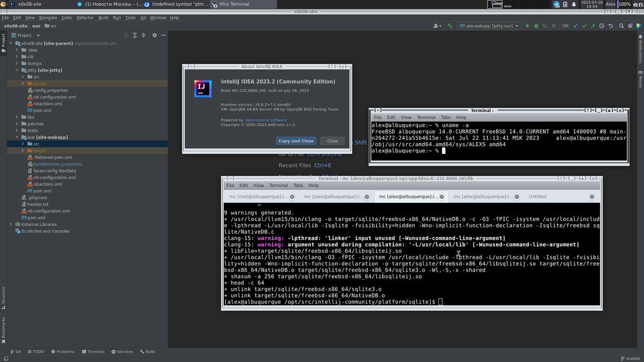
Task: Open IDE settings gear in main toolbar
Action: click(x=630, y=26)
